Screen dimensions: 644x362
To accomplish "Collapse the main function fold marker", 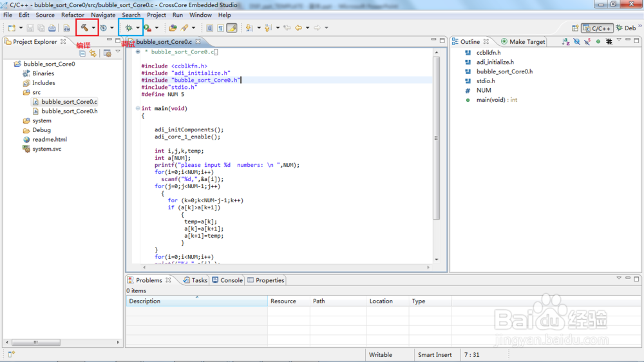I will [138, 108].
